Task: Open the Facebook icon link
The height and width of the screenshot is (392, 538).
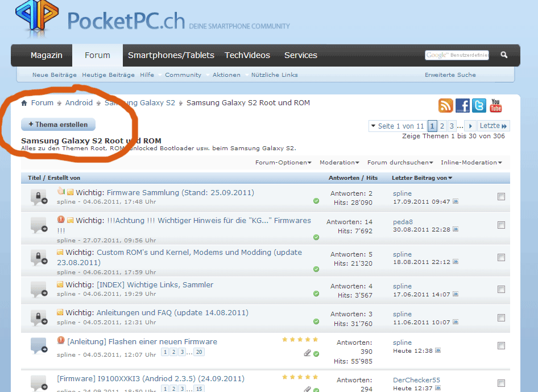Action: [462, 106]
